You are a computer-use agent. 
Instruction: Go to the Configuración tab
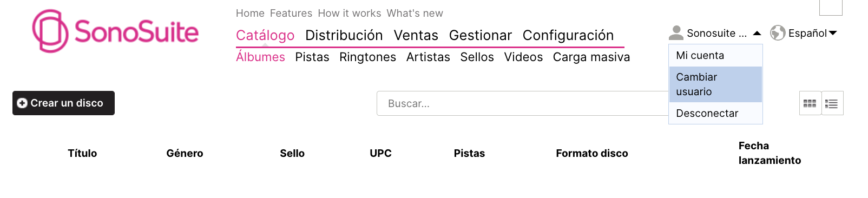[x=568, y=35]
